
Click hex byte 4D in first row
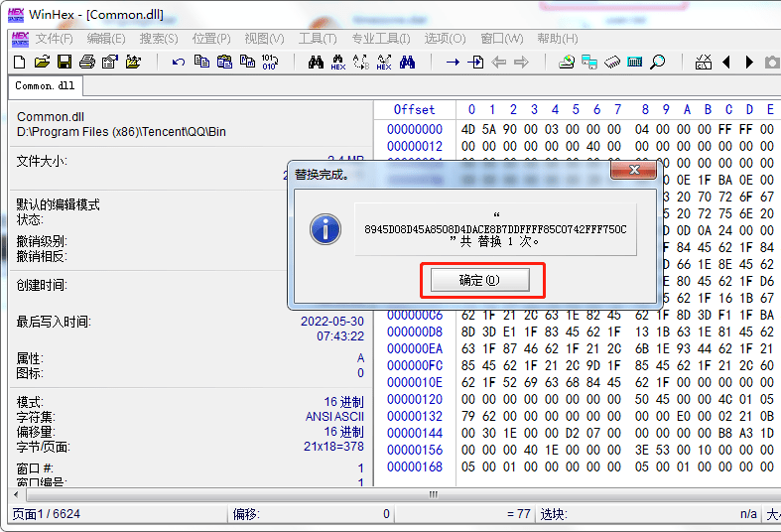pos(468,129)
